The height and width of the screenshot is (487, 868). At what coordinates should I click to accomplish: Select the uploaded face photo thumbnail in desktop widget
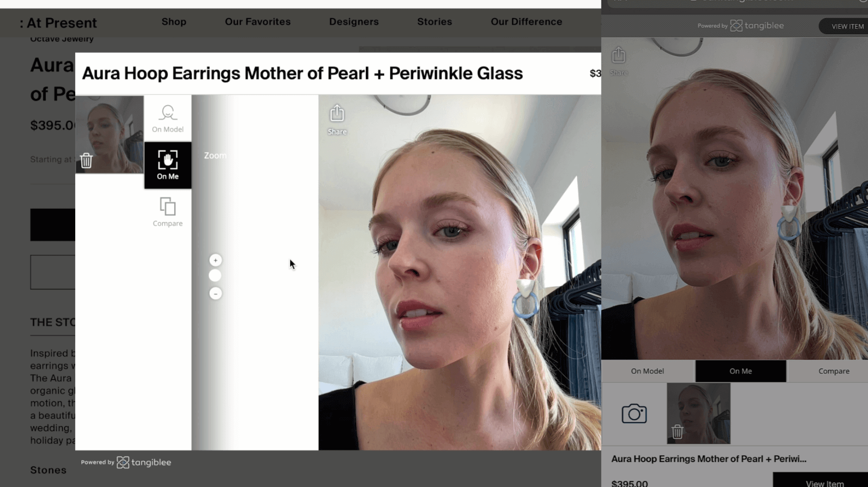pos(109,134)
